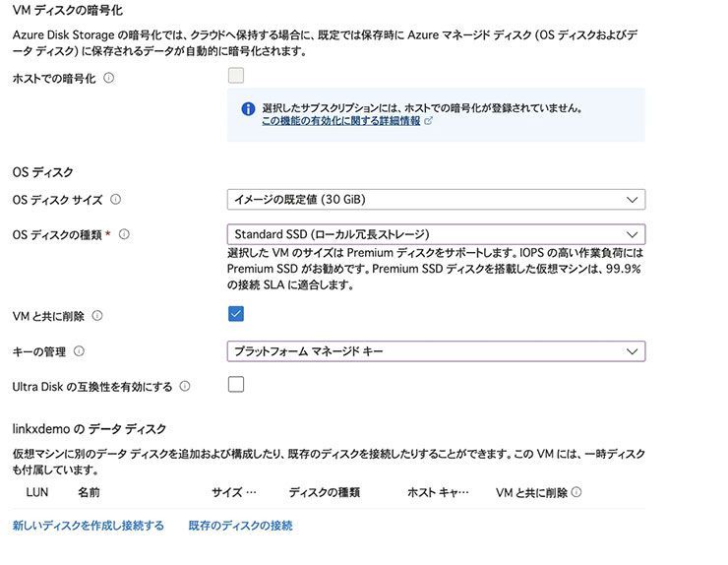Click 既存のディスクの接続 link
This screenshot has height=565, width=728.
pyautogui.click(x=240, y=526)
